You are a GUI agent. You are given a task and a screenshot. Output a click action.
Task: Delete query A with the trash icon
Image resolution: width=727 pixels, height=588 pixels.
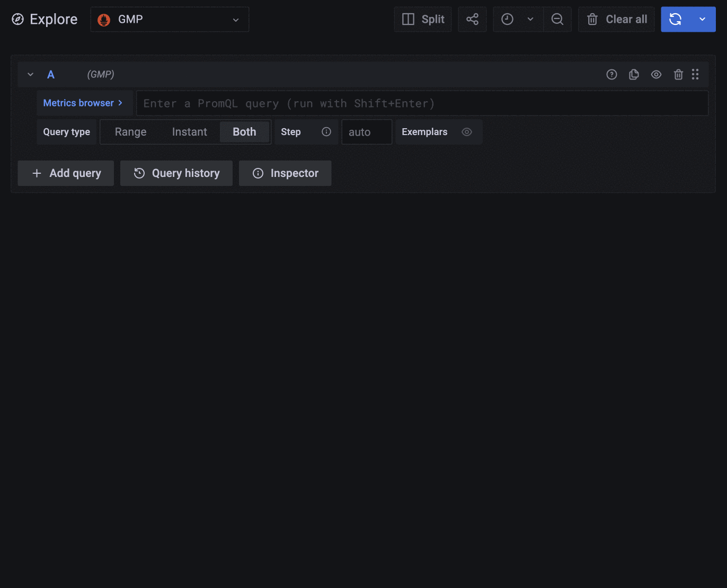678,74
